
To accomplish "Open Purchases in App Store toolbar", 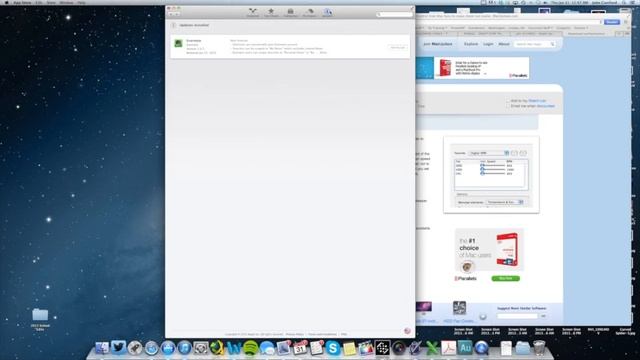I will 309,13.
